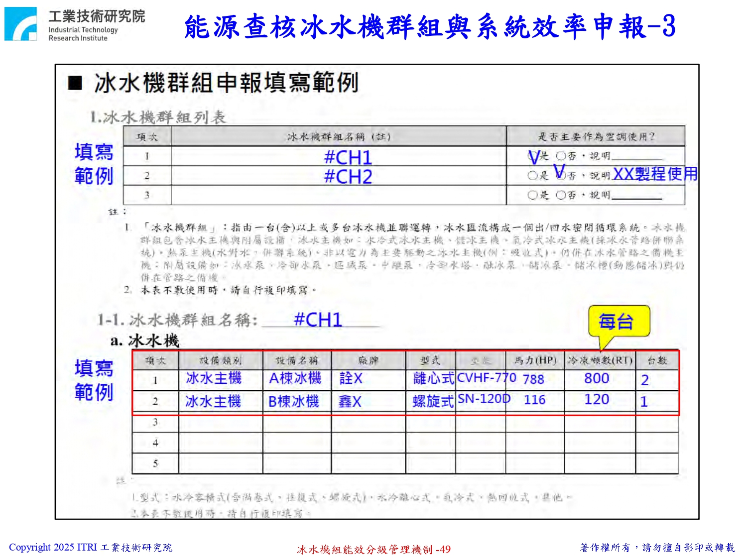The width and height of the screenshot is (747, 560).
Task: Select 是 radio in group row 3
Action: point(532,195)
